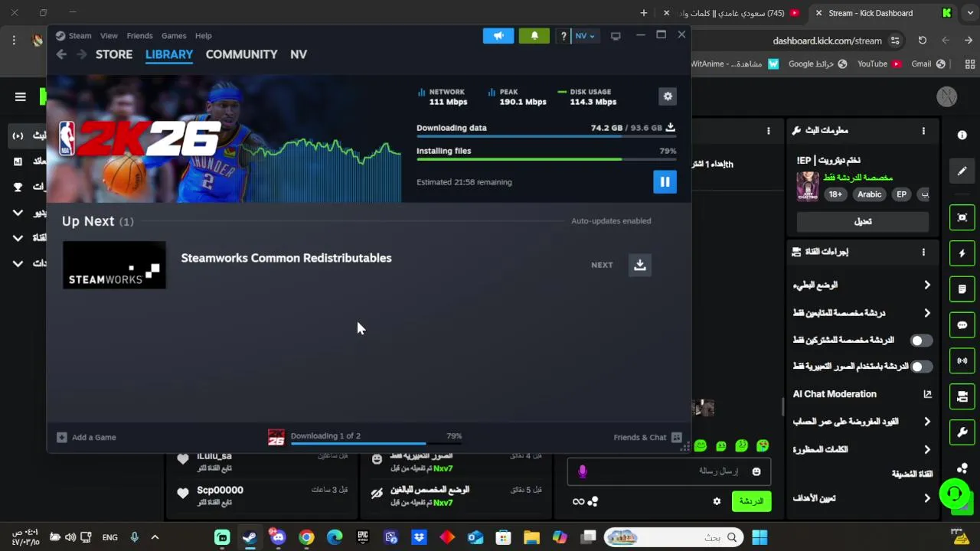Open the Help menu in Steam
This screenshot has width=980, height=551.
tap(203, 36)
